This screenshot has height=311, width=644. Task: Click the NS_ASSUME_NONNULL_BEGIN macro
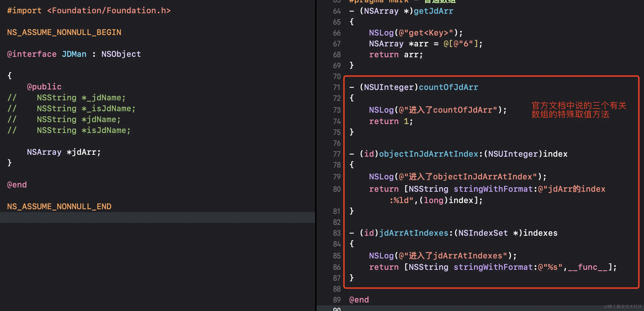point(64,32)
